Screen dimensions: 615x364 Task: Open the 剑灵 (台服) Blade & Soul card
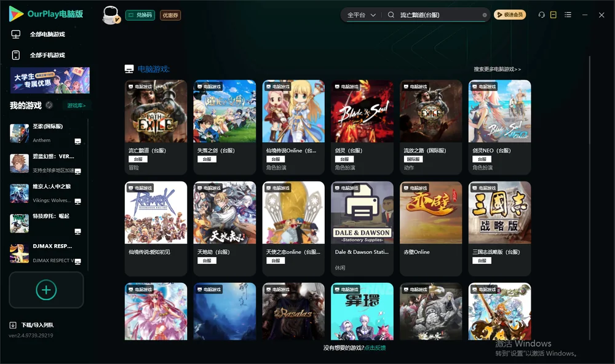(x=362, y=127)
